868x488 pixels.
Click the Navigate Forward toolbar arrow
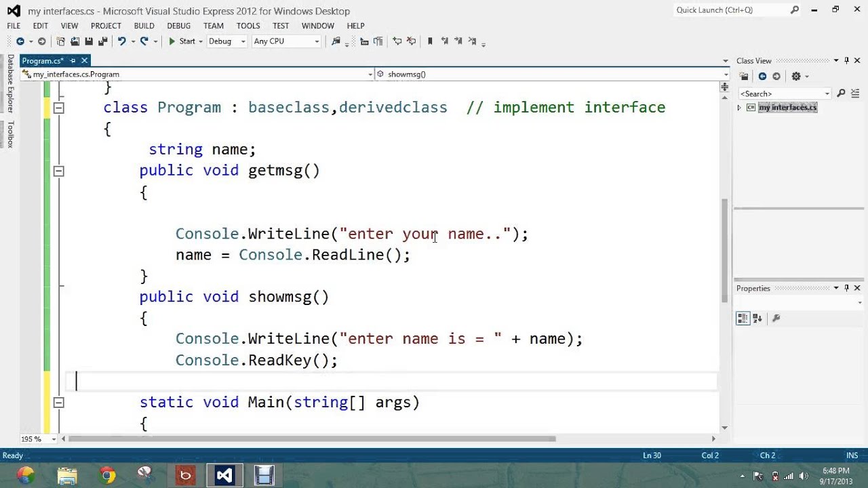tap(41, 41)
